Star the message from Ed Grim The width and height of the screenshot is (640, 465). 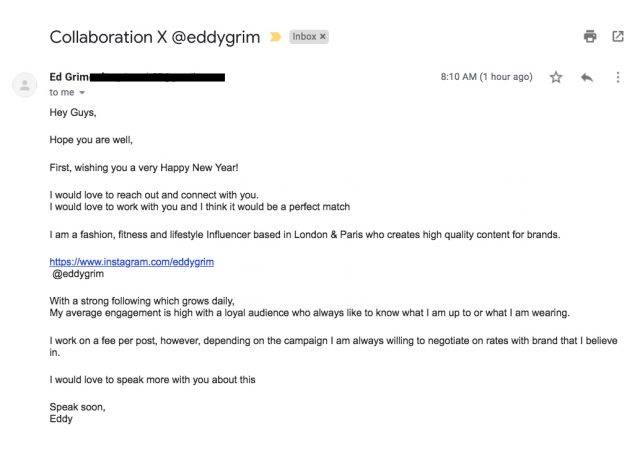(556, 77)
